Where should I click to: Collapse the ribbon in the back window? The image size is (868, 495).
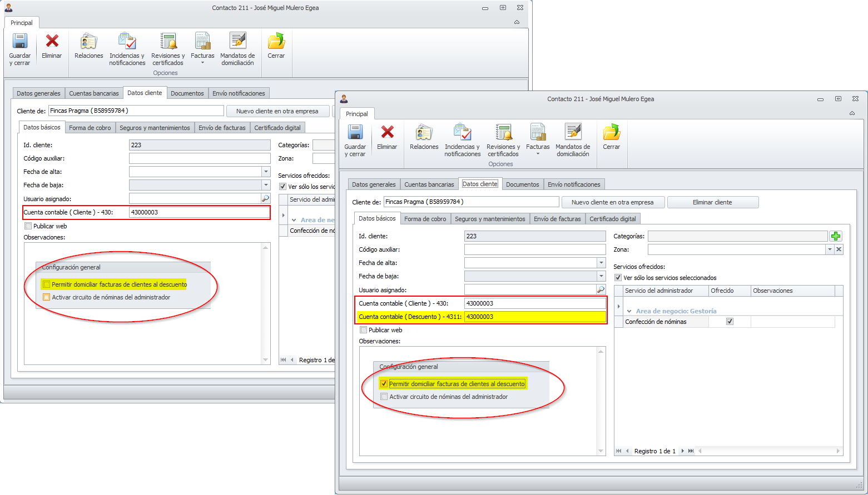517,22
